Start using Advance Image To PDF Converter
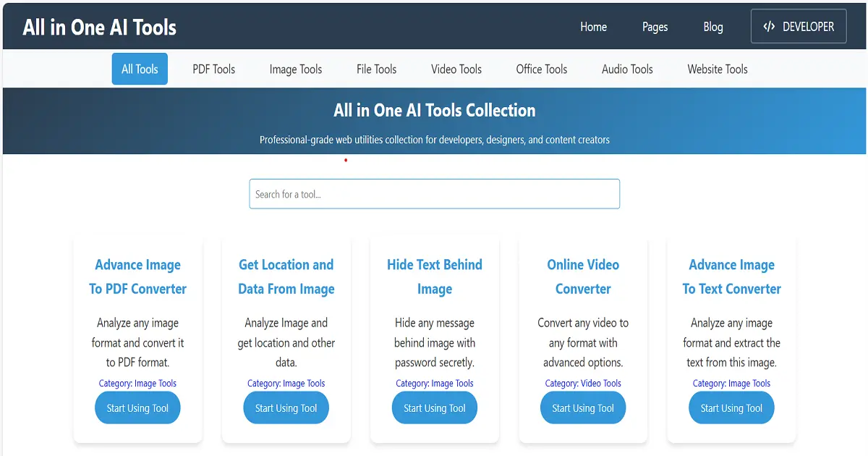The width and height of the screenshot is (868, 456). pyautogui.click(x=137, y=408)
